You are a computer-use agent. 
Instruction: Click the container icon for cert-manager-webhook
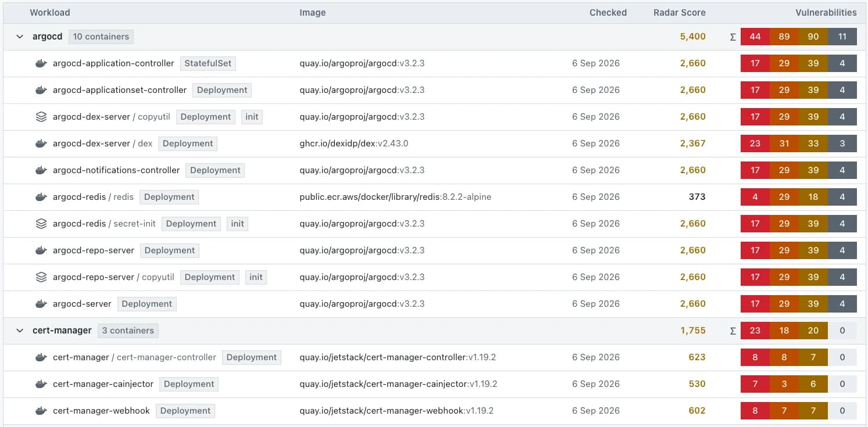coord(41,411)
